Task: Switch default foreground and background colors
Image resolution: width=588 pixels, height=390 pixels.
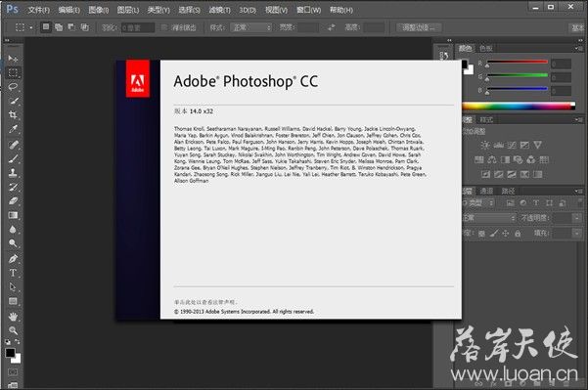Action: (x=18, y=342)
